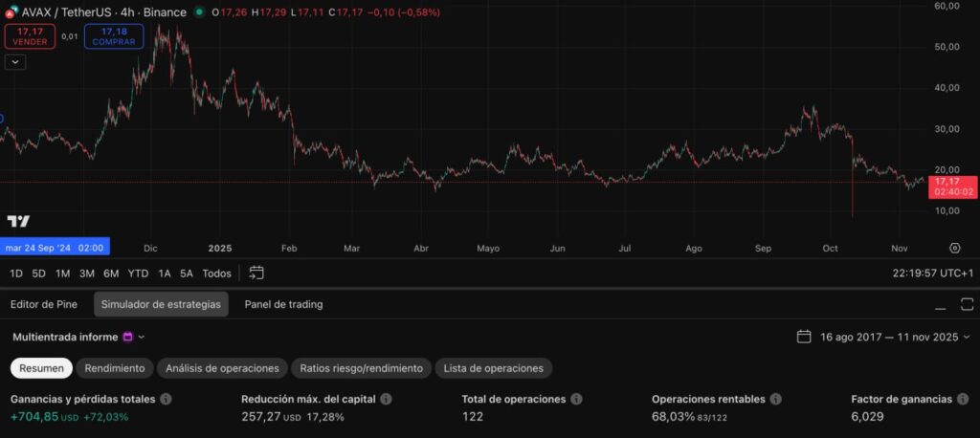
Task: Select the Ratios riesgo/rendimiento tab
Action: coord(361,368)
